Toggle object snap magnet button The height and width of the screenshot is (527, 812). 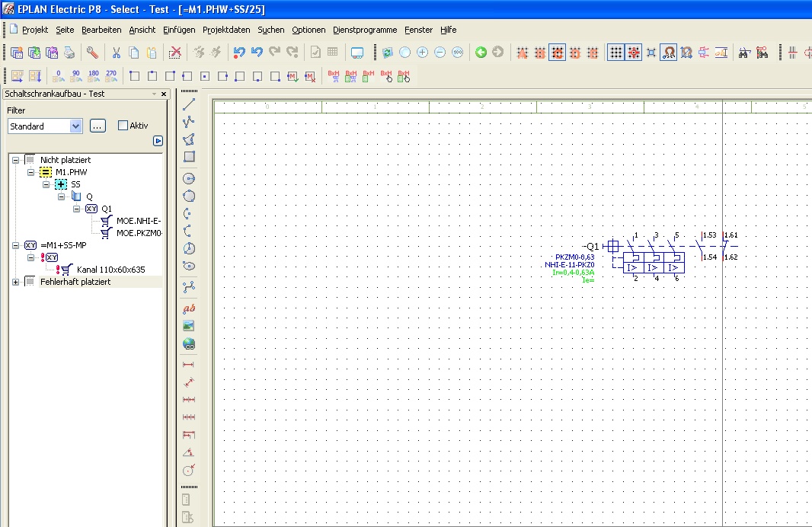click(x=669, y=53)
